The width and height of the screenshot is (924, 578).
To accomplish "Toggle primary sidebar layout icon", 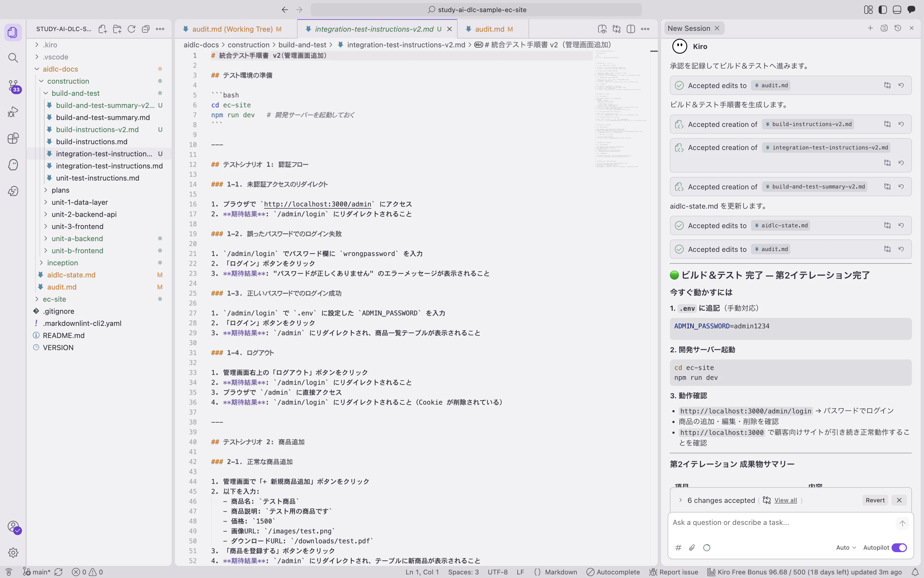I will tap(883, 10).
